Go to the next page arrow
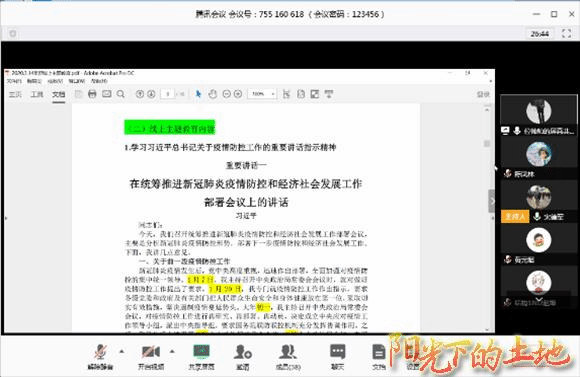 tap(151, 94)
